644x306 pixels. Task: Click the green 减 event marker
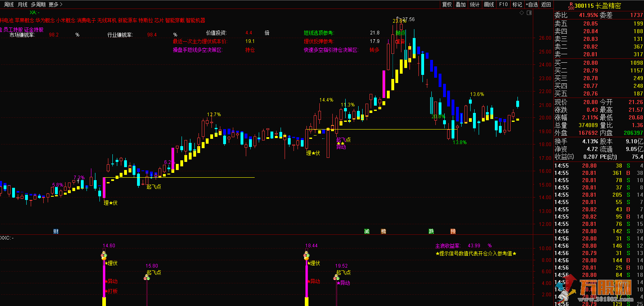pyautogui.click(x=367, y=232)
